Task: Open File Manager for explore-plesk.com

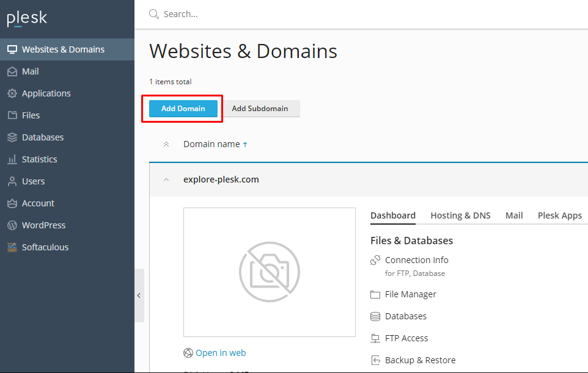Action: pyautogui.click(x=410, y=294)
